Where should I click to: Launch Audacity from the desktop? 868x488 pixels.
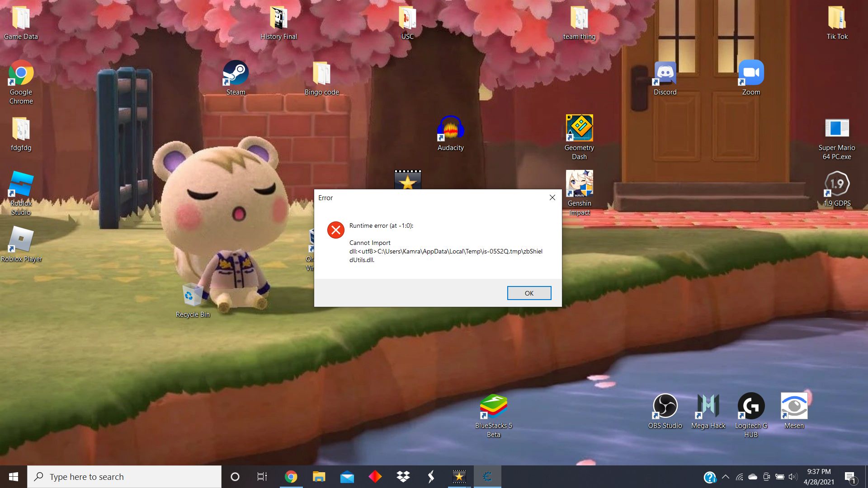coord(450,129)
